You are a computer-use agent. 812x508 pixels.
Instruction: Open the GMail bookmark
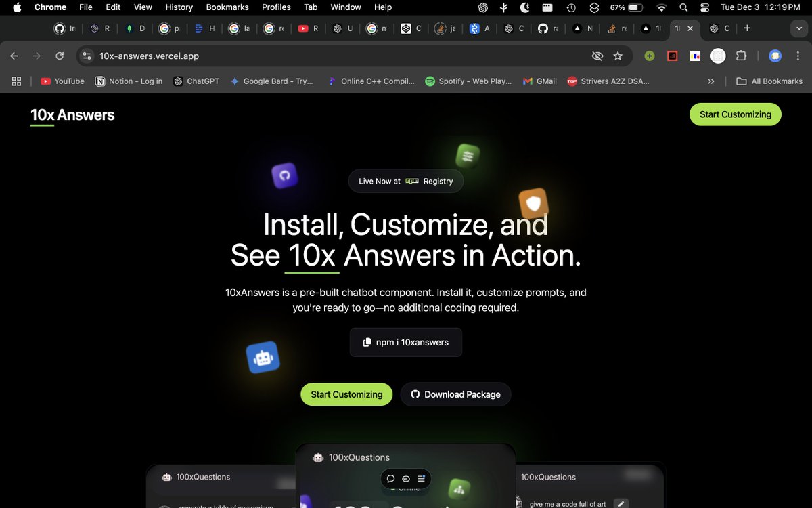point(540,81)
